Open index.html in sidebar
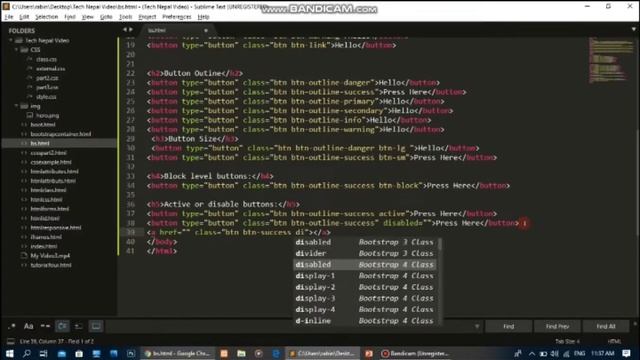Image resolution: width=640 pixels, height=360 pixels. point(44,247)
